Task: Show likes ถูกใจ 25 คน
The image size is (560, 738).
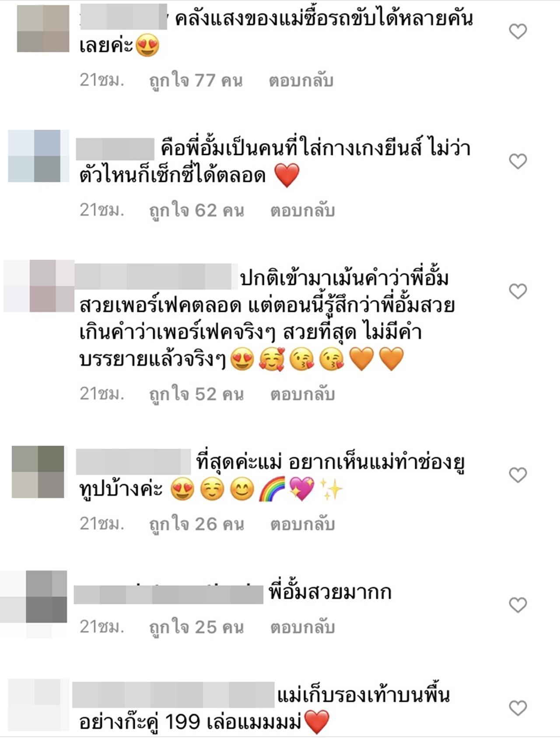Action: [196, 628]
